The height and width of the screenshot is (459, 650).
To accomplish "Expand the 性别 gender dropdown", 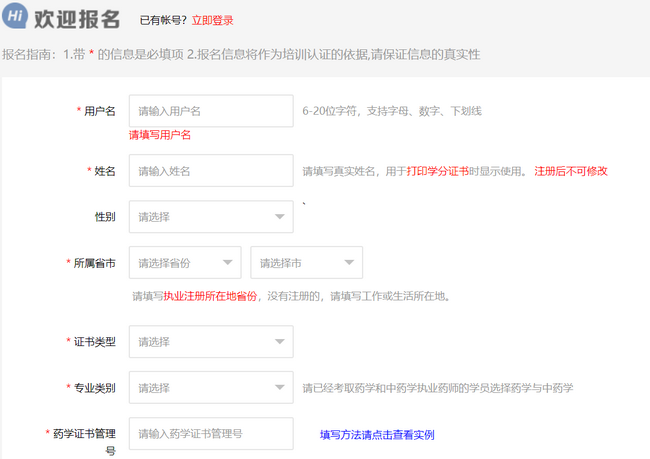I will (210, 217).
